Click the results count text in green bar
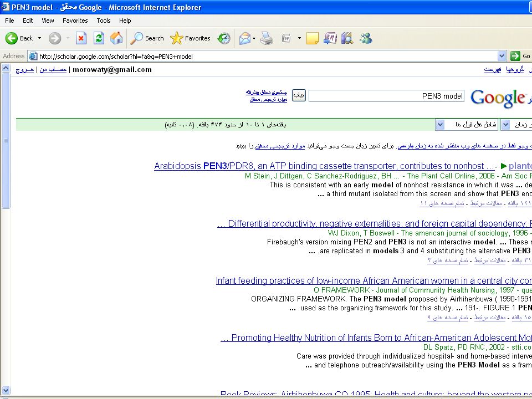This screenshot has height=399, width=532. (226, 125)
